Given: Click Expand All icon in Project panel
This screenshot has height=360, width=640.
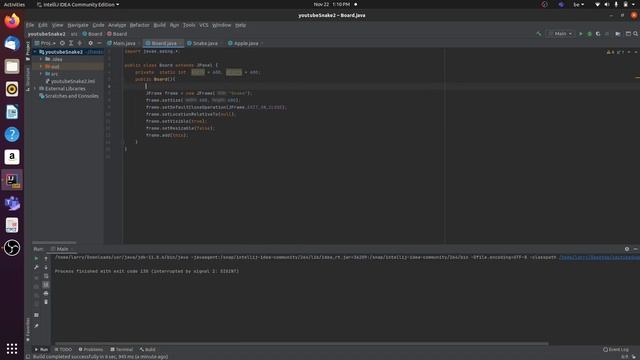Looking at the screenshot, I should [71, 43].
